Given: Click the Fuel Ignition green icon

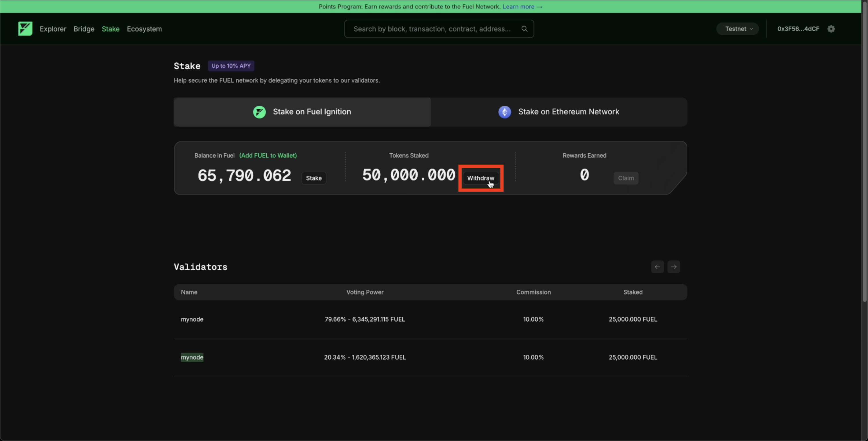Looking at the screenshot, I should [259, 112].
